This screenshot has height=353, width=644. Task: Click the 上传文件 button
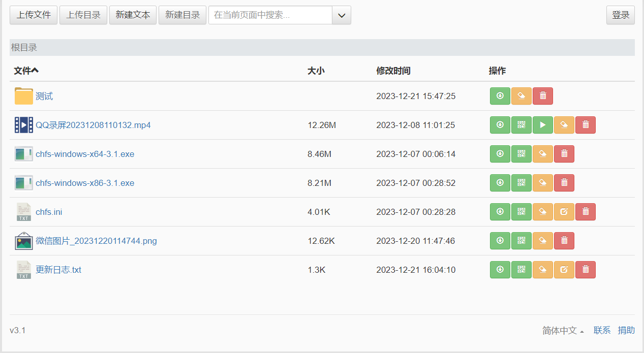34,15
